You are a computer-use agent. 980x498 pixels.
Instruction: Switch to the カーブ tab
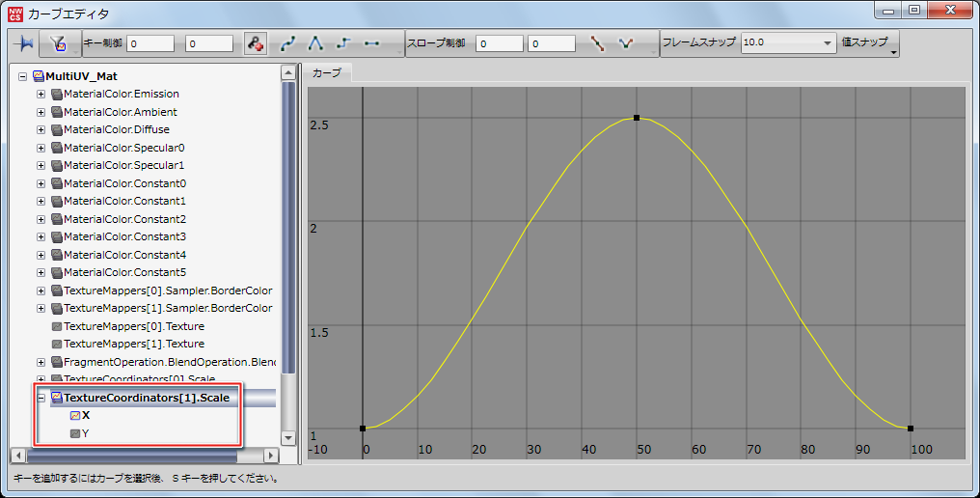click(x=327, y=72)
